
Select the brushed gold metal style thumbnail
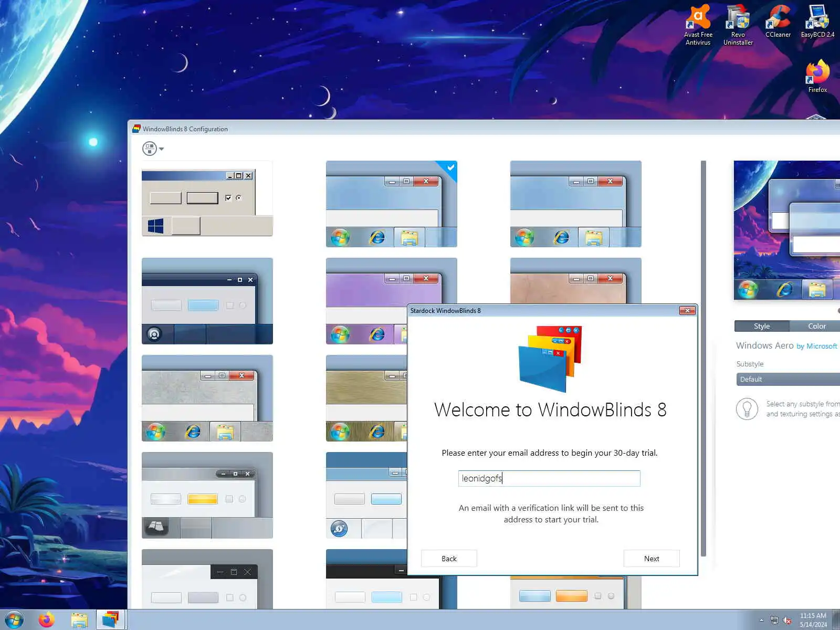tap(366, 398)
